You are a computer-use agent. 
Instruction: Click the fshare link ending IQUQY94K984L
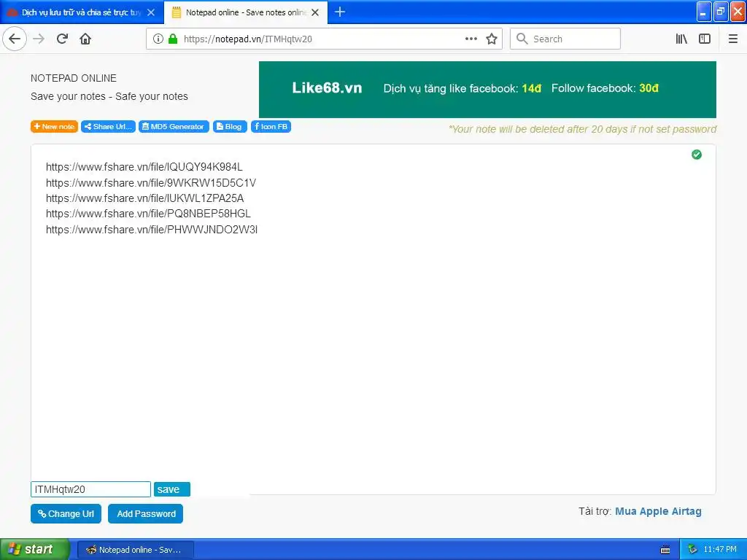click(144, 167)
